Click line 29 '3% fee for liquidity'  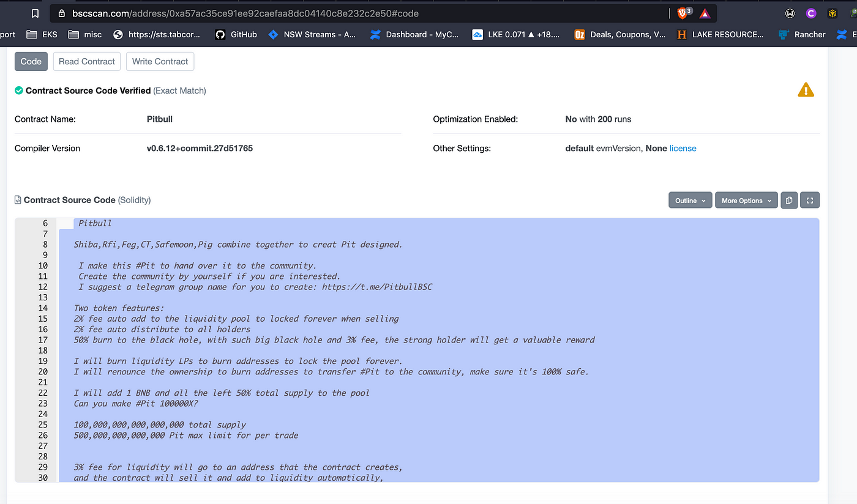pyautogui.click(x=238, y=467)
